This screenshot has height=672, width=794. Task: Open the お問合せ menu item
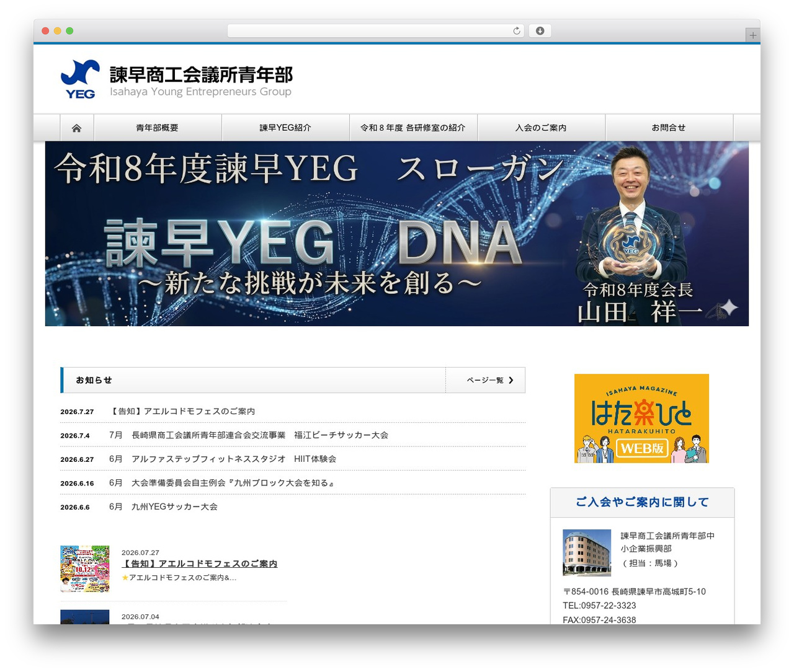point(669,128)
